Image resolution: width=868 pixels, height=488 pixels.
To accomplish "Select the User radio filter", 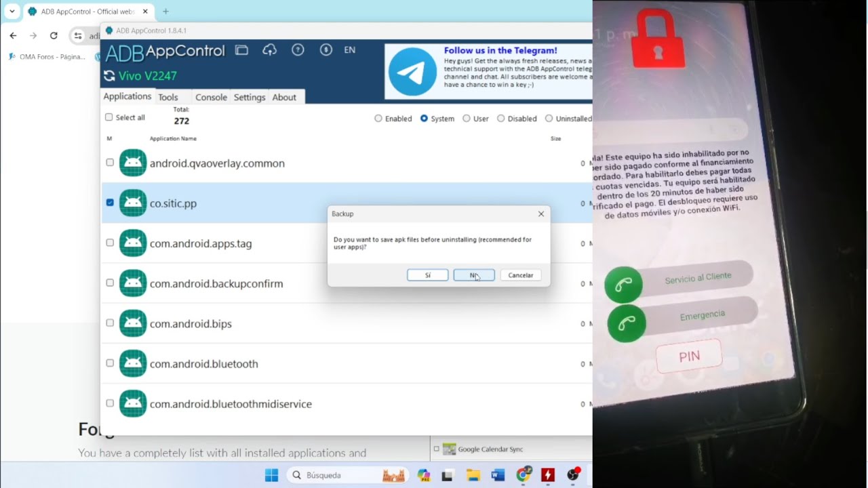I will [x=467, y=118].
